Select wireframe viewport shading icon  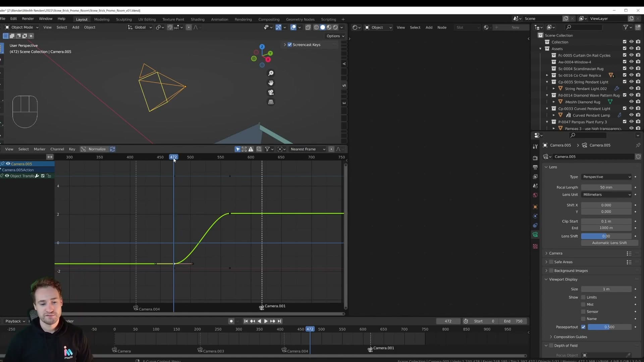click(x=316, y=27)
